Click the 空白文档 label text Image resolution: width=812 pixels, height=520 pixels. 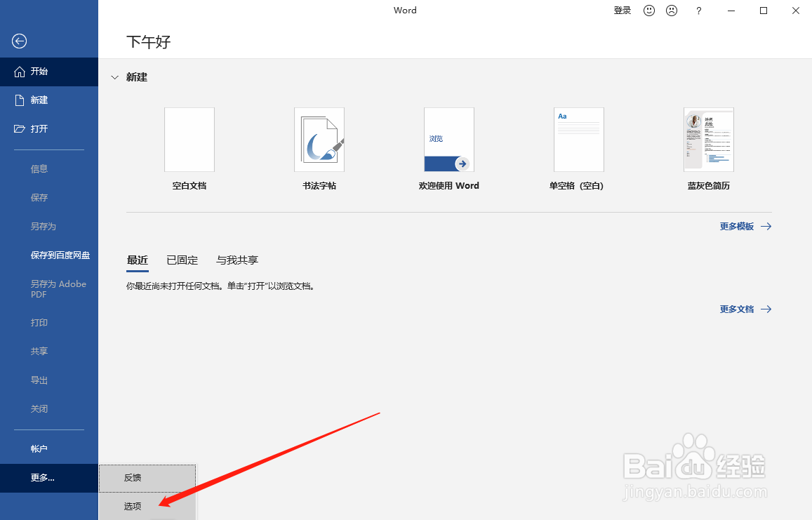189,185
